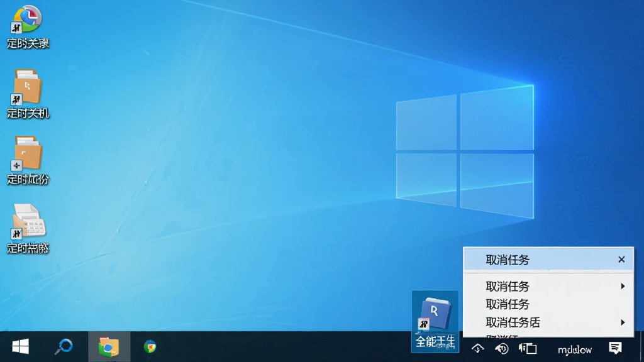
Task: Open the Windows Start menu
Action: pos(21,347)
